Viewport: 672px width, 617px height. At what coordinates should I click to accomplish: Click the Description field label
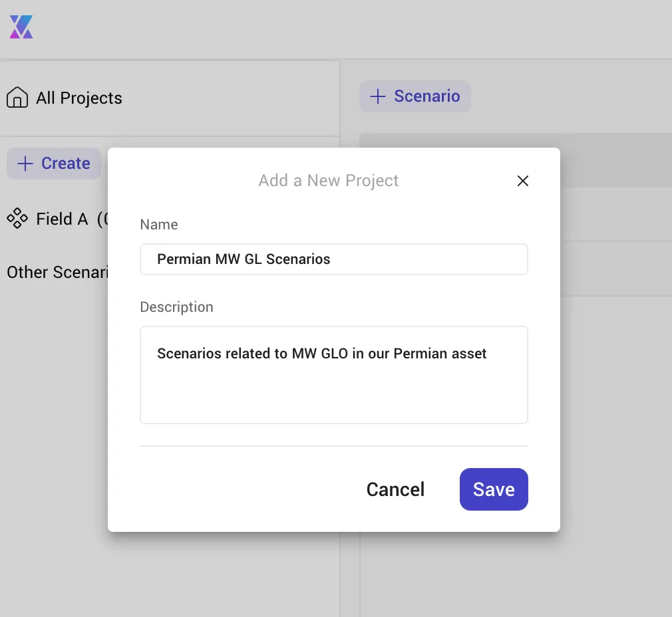point(176,307)
